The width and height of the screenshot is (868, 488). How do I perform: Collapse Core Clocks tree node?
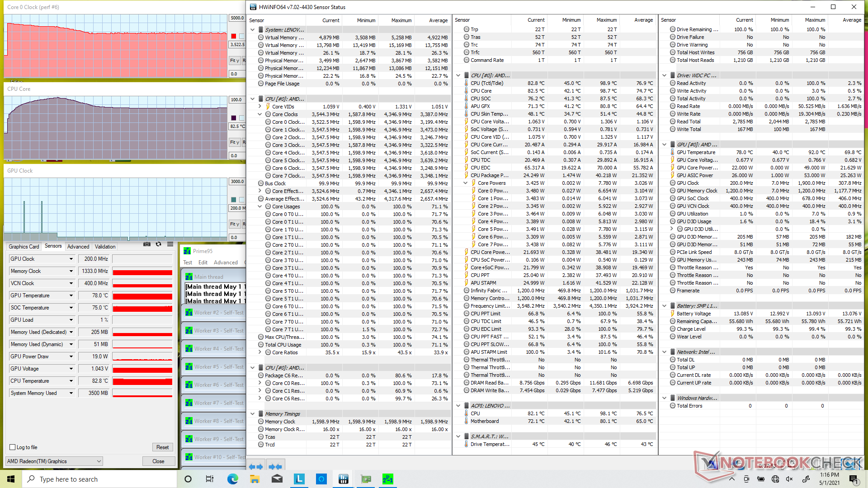click(260, 114)
